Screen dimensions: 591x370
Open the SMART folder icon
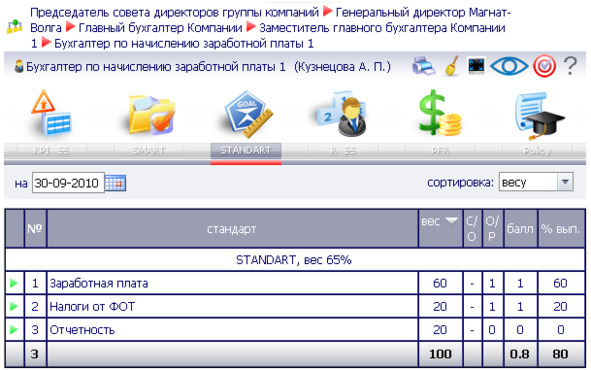tap(151, 115)
